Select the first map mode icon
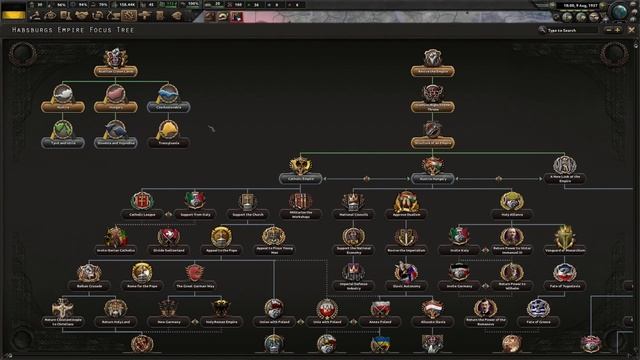 209,16
